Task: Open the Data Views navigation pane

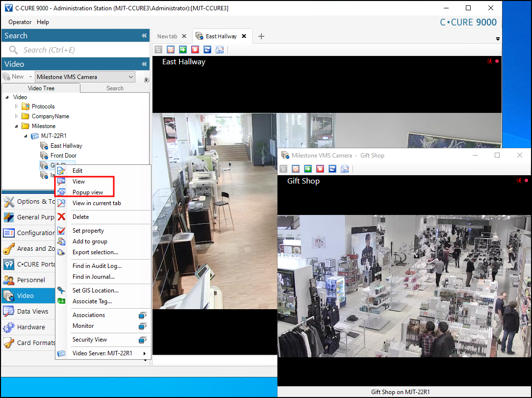Action: pyautogui.click(x=28, y=312)
